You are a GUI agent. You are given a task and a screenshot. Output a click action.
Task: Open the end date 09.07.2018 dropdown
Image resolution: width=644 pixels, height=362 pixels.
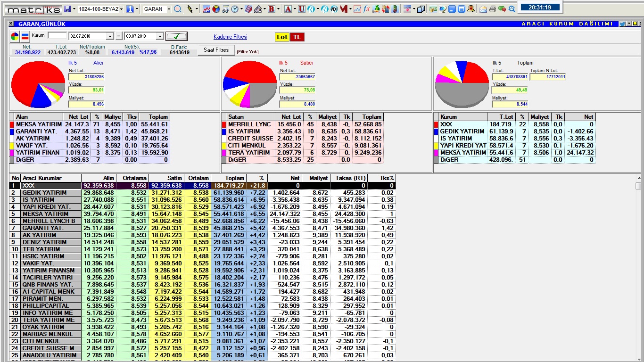160,36
